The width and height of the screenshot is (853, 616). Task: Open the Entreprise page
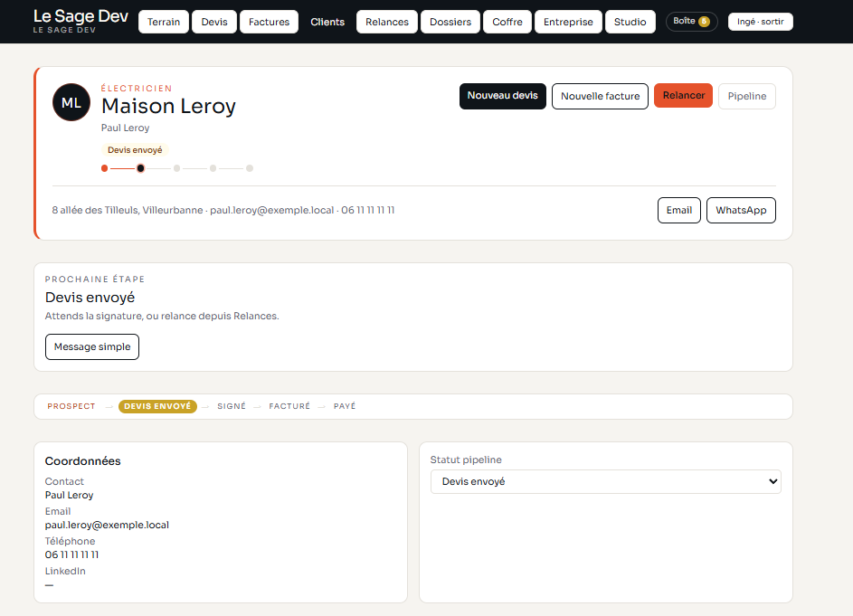[x=568, y=22]
